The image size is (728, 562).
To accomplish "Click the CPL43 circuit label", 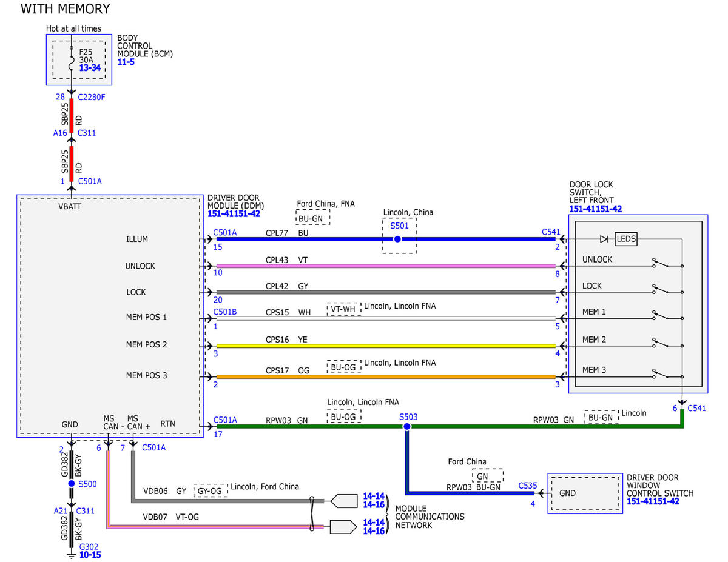I will pos(277,259).
